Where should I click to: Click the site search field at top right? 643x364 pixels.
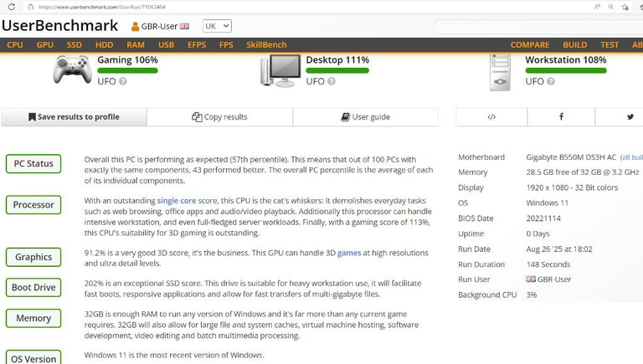538,27
